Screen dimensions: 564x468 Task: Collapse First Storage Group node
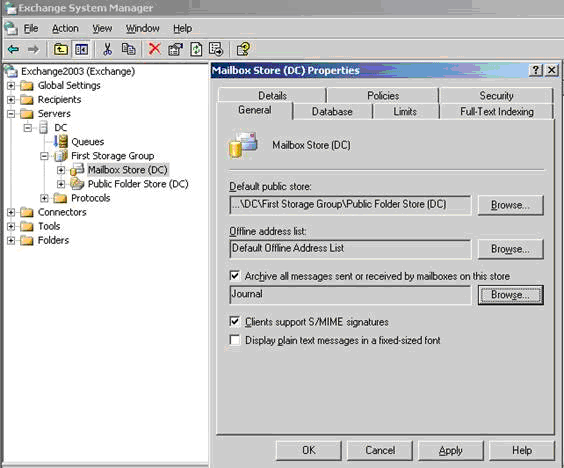click(x=44, y=156)
